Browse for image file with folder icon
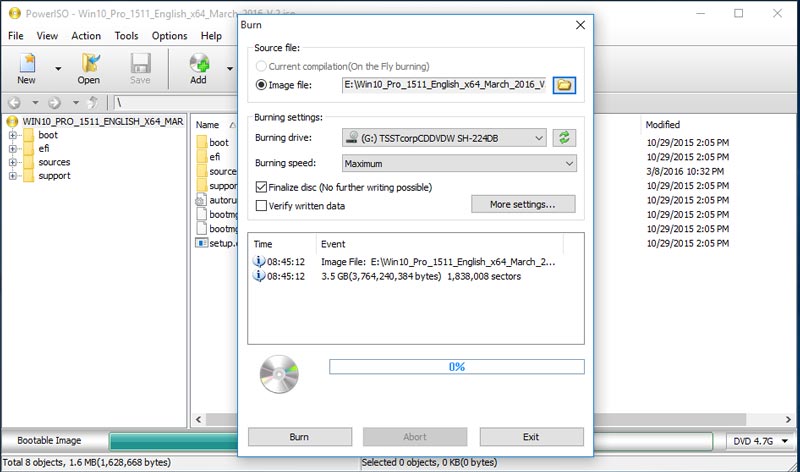Viewport: 800px width, 472px height. pyautogui.click(x=564, y=85)
